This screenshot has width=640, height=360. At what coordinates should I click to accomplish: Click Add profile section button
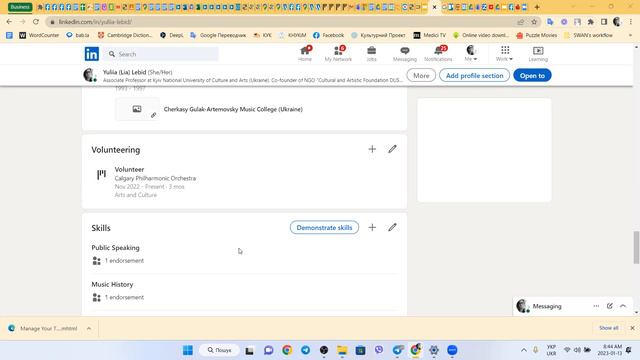[474, 76]
